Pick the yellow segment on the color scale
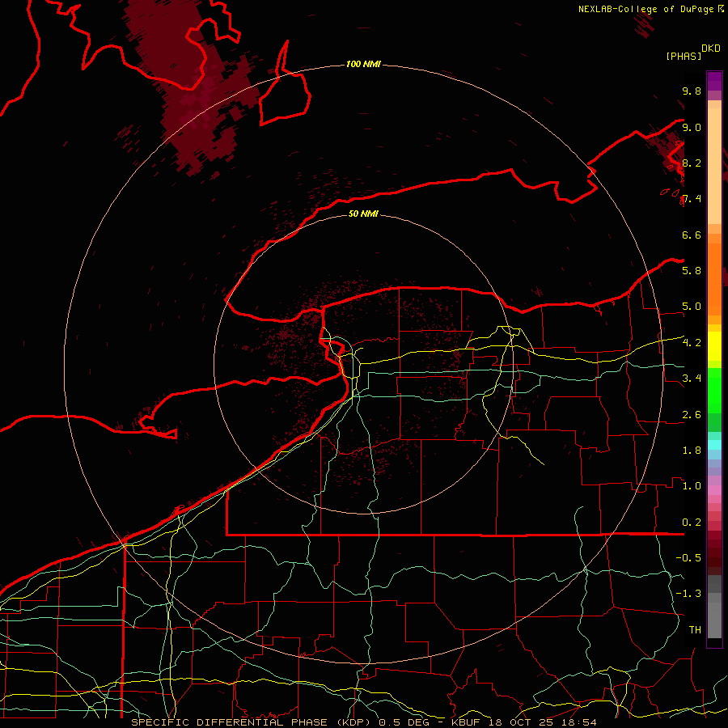Viewport: 728px width, 728px height. pos(714,346)
